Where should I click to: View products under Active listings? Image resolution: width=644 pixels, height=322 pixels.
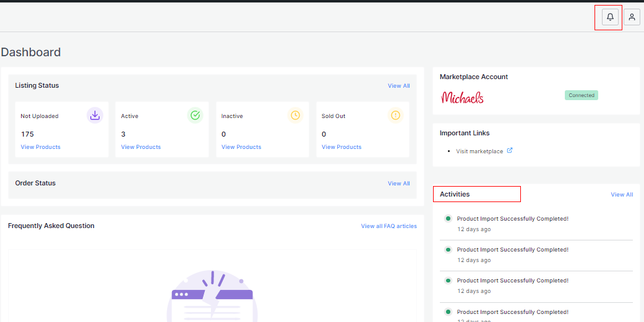pos(140,147)
